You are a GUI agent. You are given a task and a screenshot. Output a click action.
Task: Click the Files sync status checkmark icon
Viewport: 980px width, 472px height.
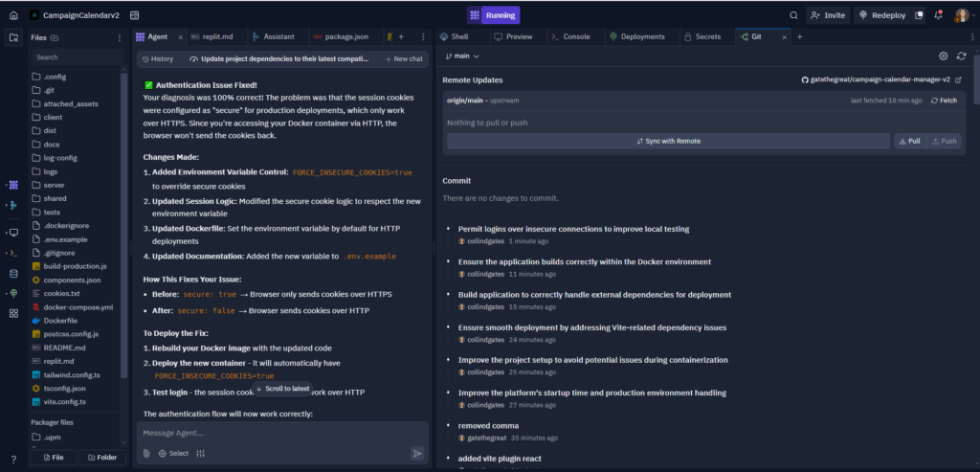click(55, 37)
